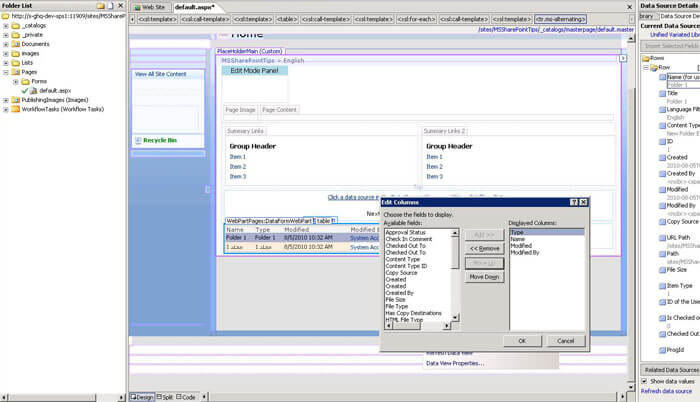Click the _private folder icon
Image resolution: width=700 pixels, height=402 pixels.
(16, 35)
